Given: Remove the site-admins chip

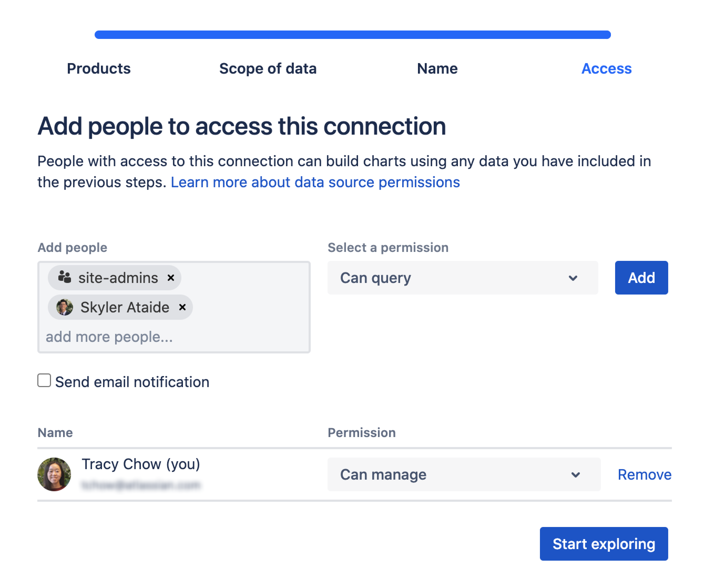Looking at the screenshot, I should point(171,278).
